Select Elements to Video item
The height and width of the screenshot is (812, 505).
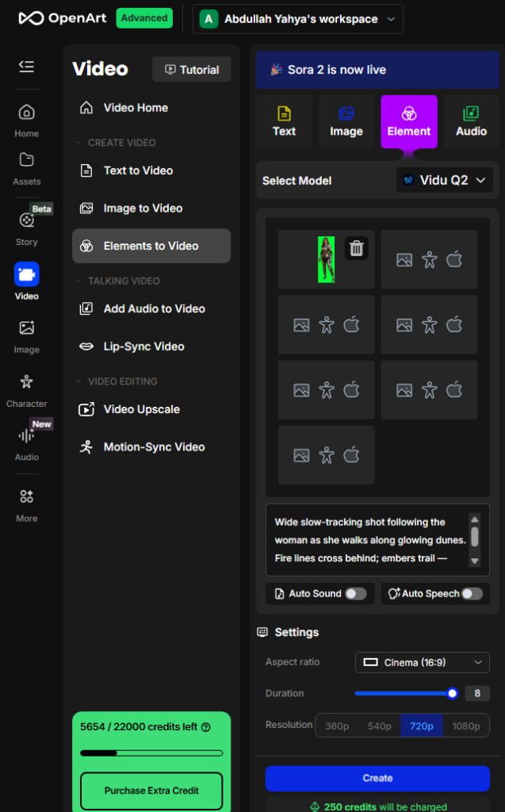151,246
